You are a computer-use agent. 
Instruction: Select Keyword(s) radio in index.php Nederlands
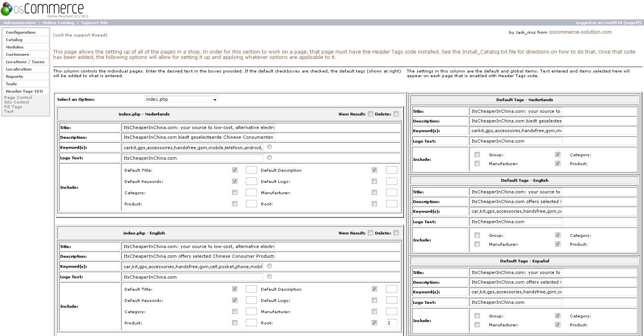click(269, 147)
